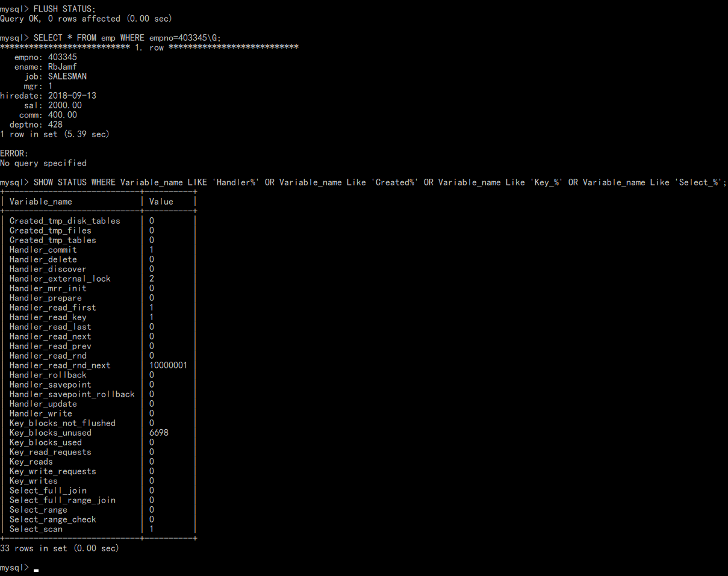Click the Key_read_requests row
Image resolution: width=728 pixels, height=576 pixels.
coord(98,452)
